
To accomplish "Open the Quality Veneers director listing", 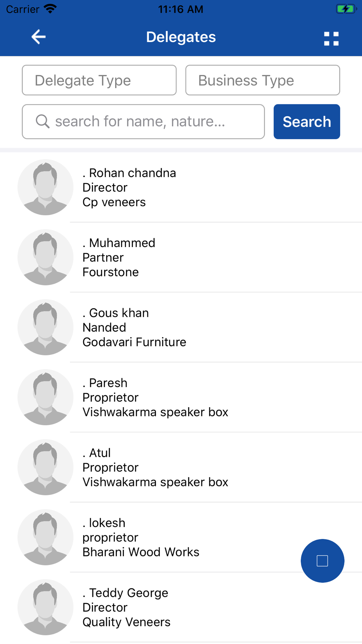I will click(181, 607).
